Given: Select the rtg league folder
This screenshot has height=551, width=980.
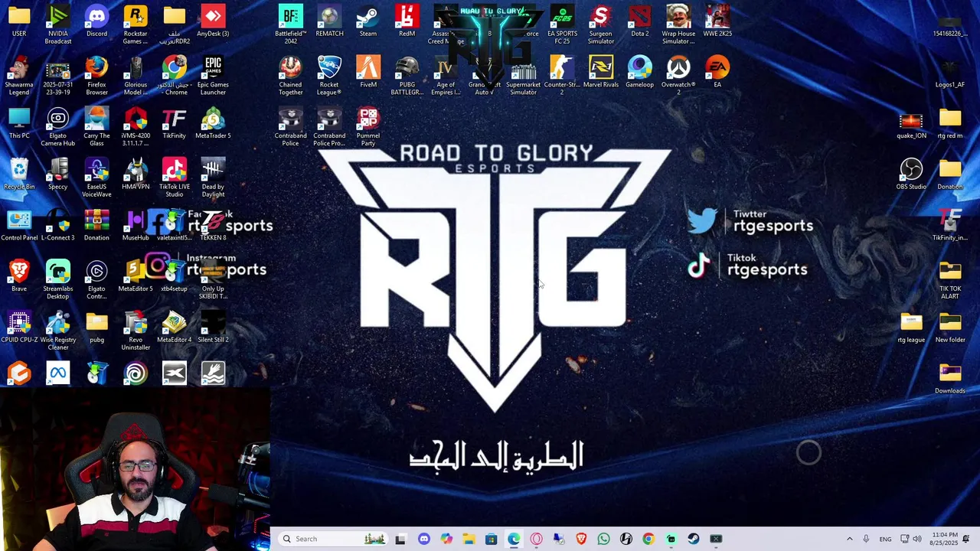Looking at the screenshot, I should (x=911, y=328).
